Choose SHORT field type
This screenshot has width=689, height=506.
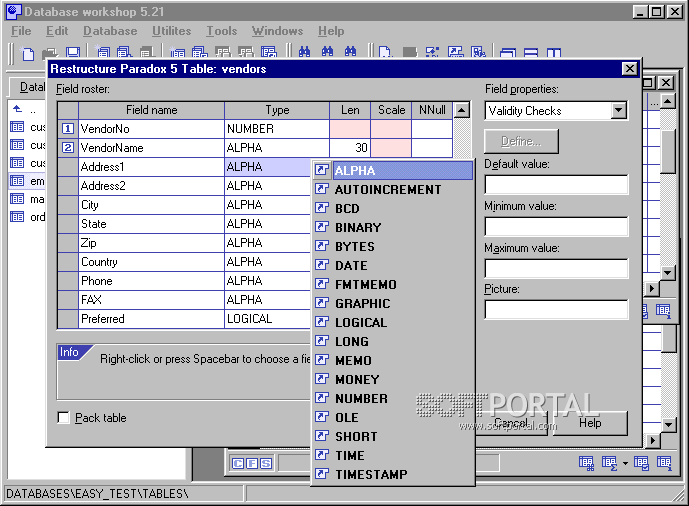pyautogui.click(x=393, y=436)
